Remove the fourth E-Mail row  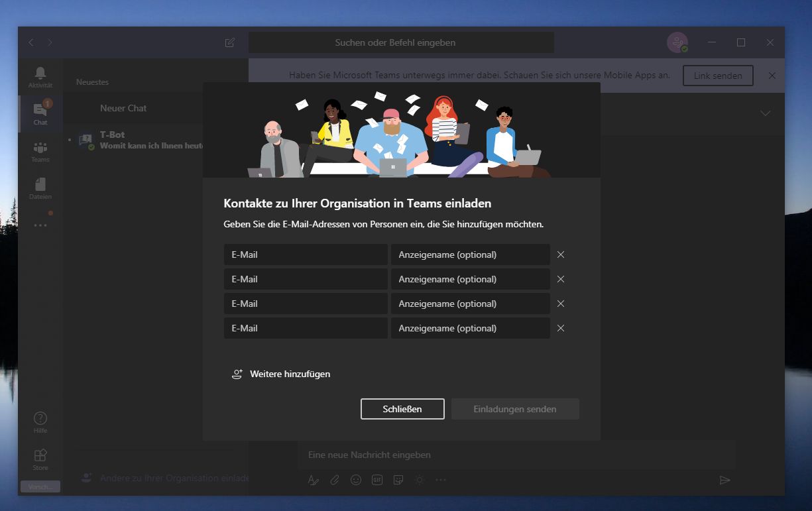click(x=561, y=328)
